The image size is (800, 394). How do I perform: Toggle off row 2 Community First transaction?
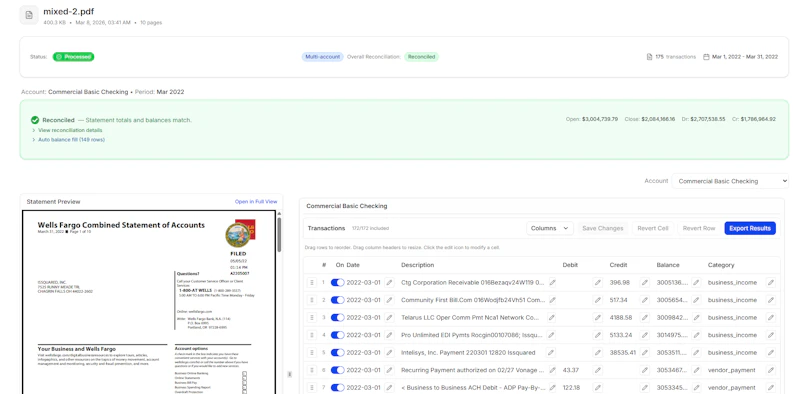337,300
